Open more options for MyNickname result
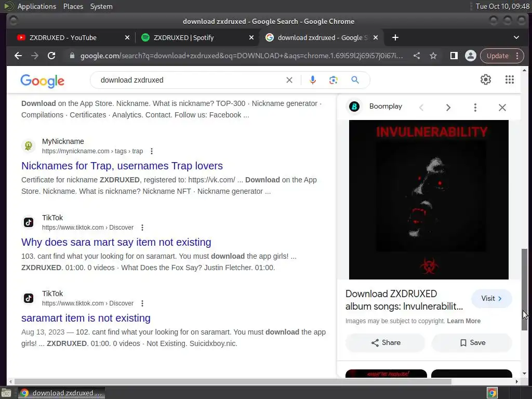The height and width of the screenshot is (399, 532). pos(152,151)
